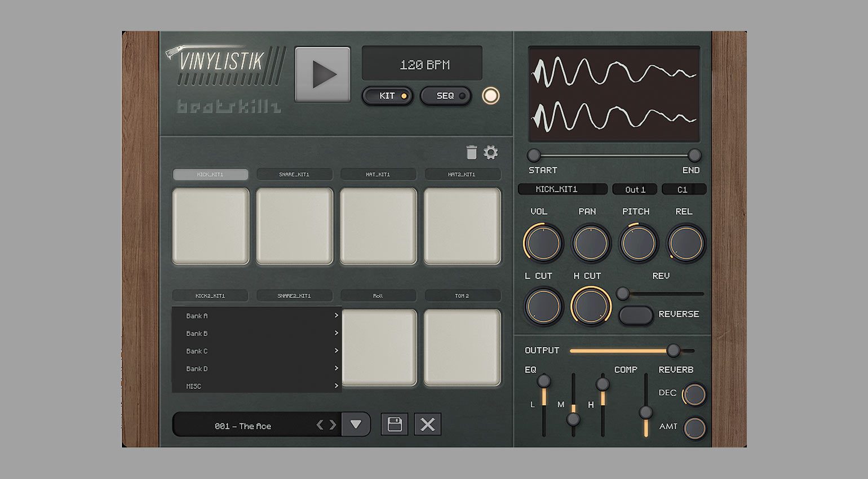The width and height of the screenshot is (868, 479).
Task: Click the Roll pad label
Action: point(378,295)
